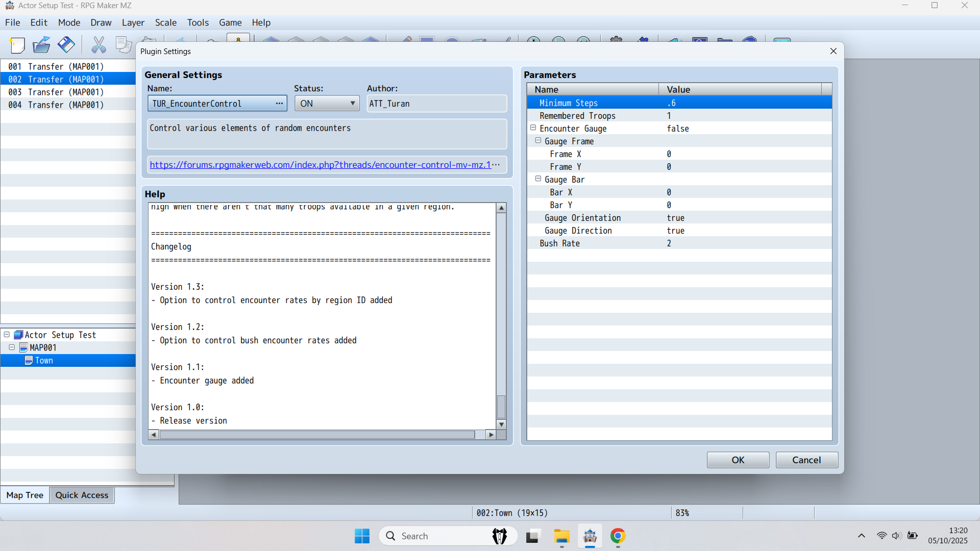The height and width of the screenshot is (551, 980).
Task: Click the Author field ATT_Turan
Action: pyautogui.click(x=437, y=104)
